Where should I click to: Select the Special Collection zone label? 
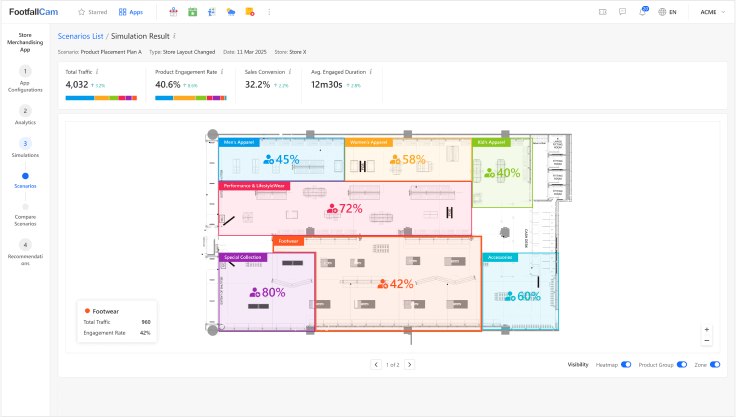coord(243,257)
